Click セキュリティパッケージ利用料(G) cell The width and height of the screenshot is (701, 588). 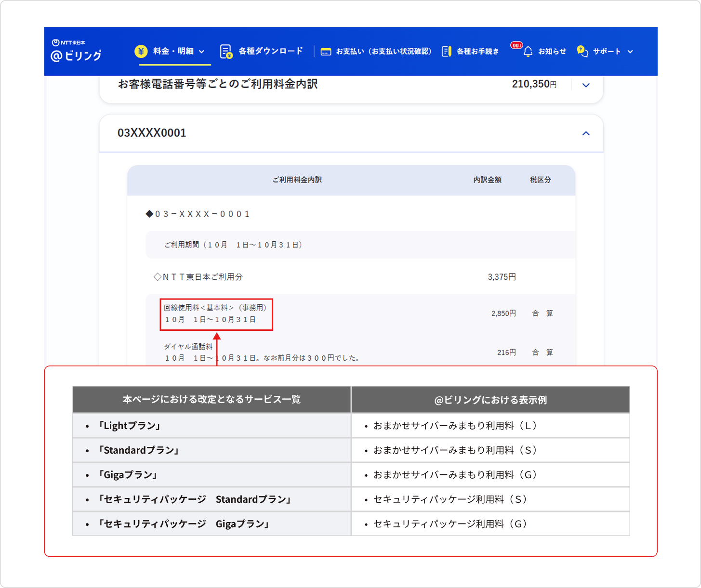[x=490, y=524]
